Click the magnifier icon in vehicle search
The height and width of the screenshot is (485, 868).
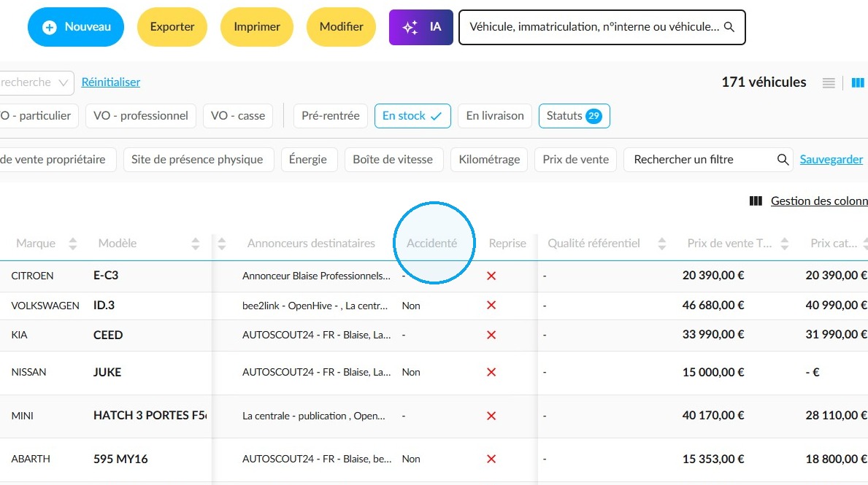729,27
